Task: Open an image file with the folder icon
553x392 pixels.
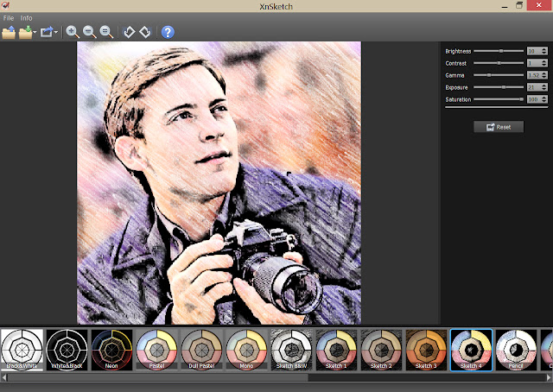Action: click(9, 33)
